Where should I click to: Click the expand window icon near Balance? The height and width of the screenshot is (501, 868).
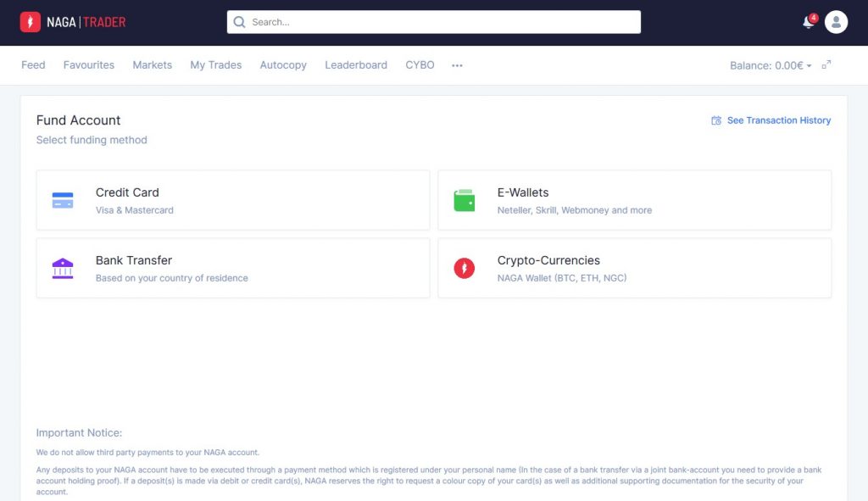[826, 64]
